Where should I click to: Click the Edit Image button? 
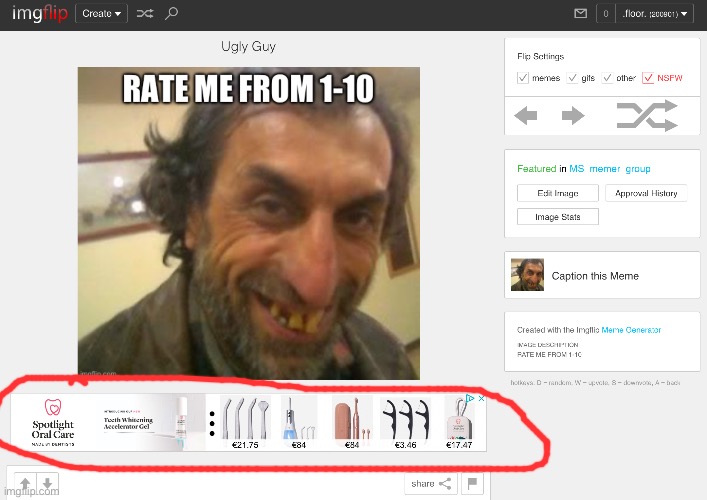(x=557, y=193)
